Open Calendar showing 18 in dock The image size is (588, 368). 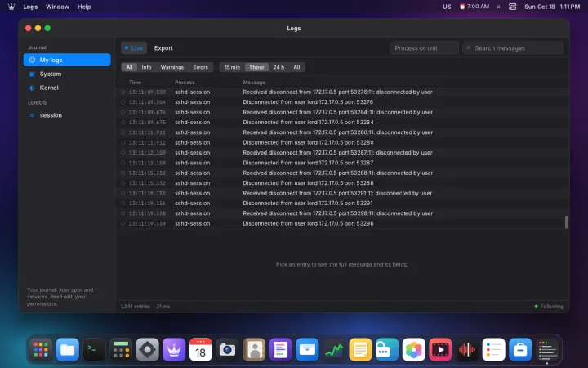tap(201, 350)
